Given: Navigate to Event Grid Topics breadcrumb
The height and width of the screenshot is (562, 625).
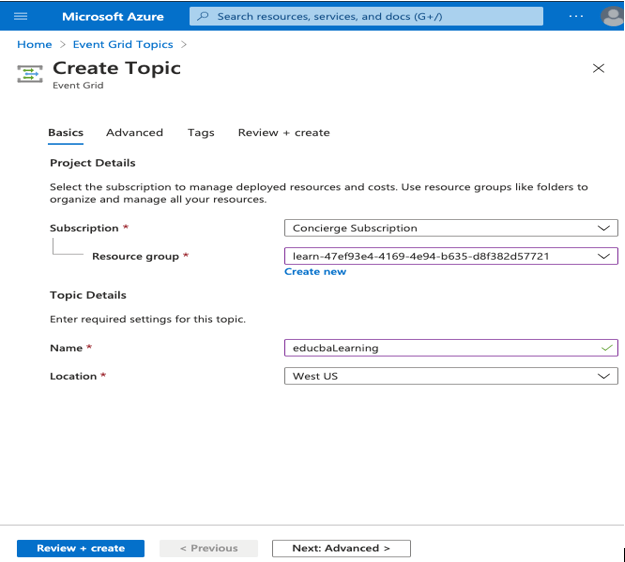Looking at the screenshot, I should click(123, 44).
